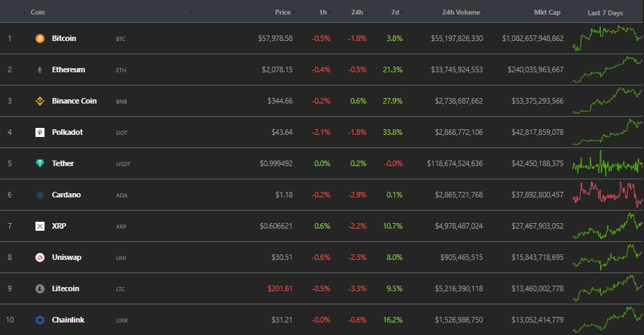This screenshot has height=335, width=644.
Task: Sort the table by Price column
Action: pos(282,13)
